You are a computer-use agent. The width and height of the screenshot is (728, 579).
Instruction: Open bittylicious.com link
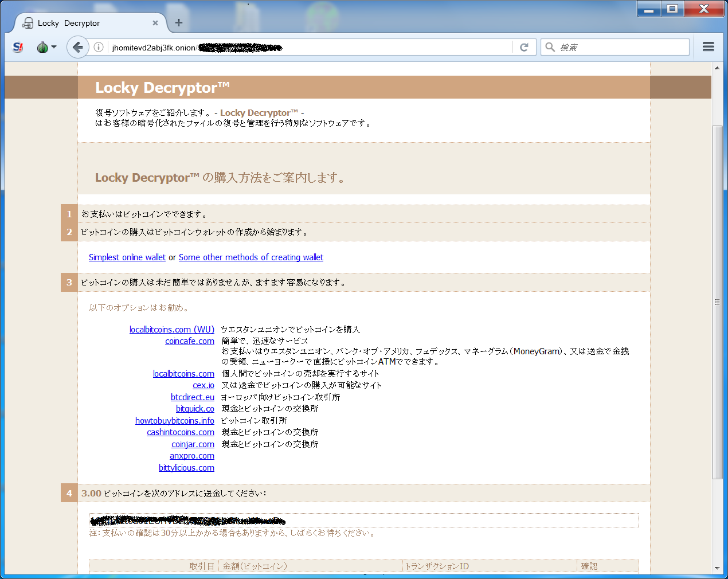click(186, 468)
